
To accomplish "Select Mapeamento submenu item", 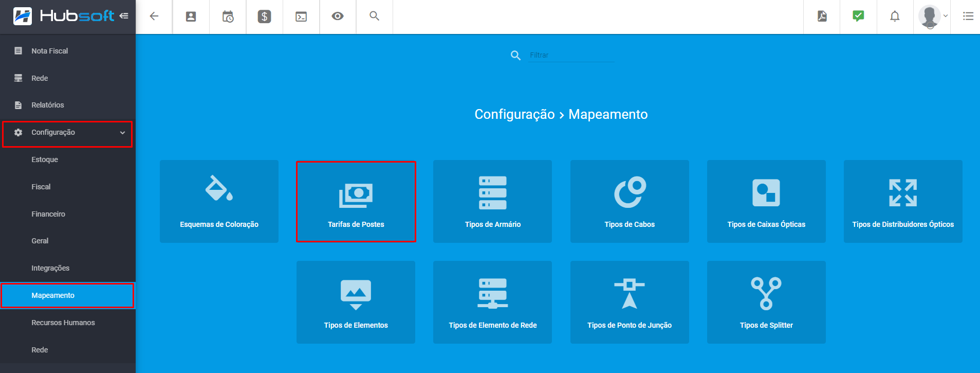I will pos(68,295).
